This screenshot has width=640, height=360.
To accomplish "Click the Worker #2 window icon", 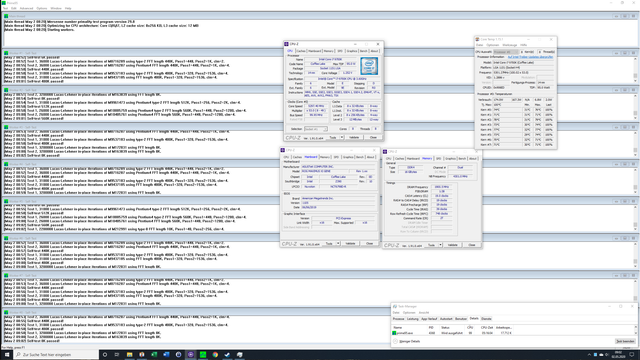I will click(6, 90).
